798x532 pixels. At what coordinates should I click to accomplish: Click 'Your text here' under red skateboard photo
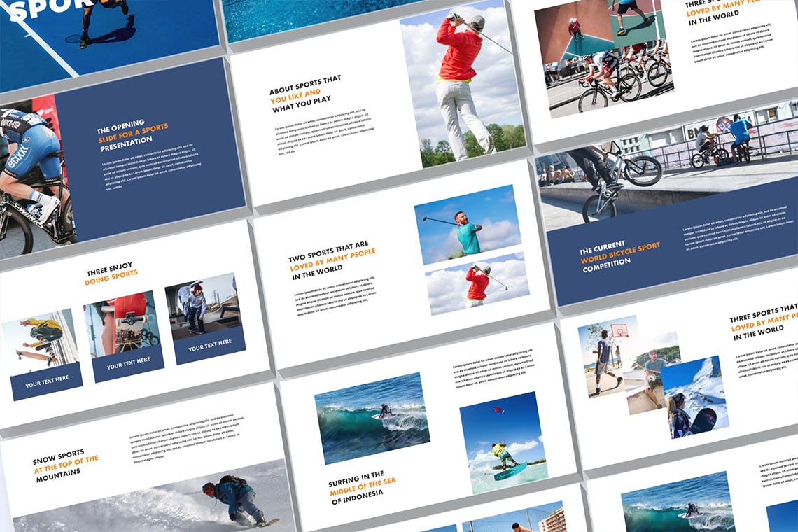pyautogui.click(x=128, y=363)
